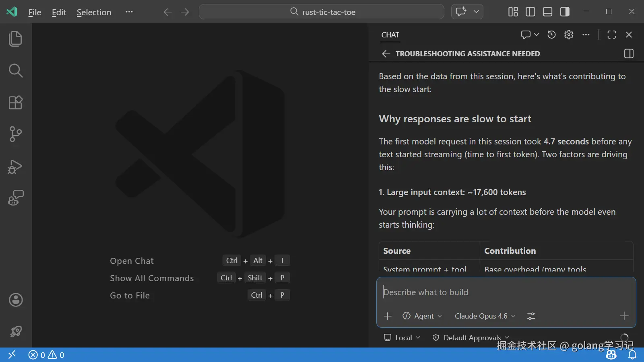Go back using the navigation arrow
Image resolution: width=644 pixels, height=362 pixels.
[168, 12]
